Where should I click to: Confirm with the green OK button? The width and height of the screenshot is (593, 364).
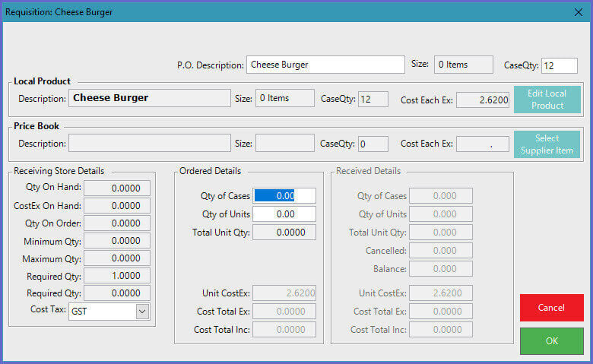pos(551,341)
